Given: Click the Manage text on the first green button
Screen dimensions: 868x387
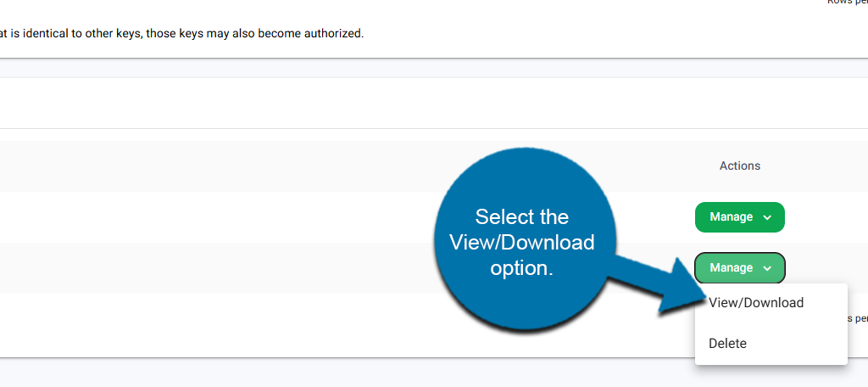Looking at the screenshot, I should click(x=731, y=217).
